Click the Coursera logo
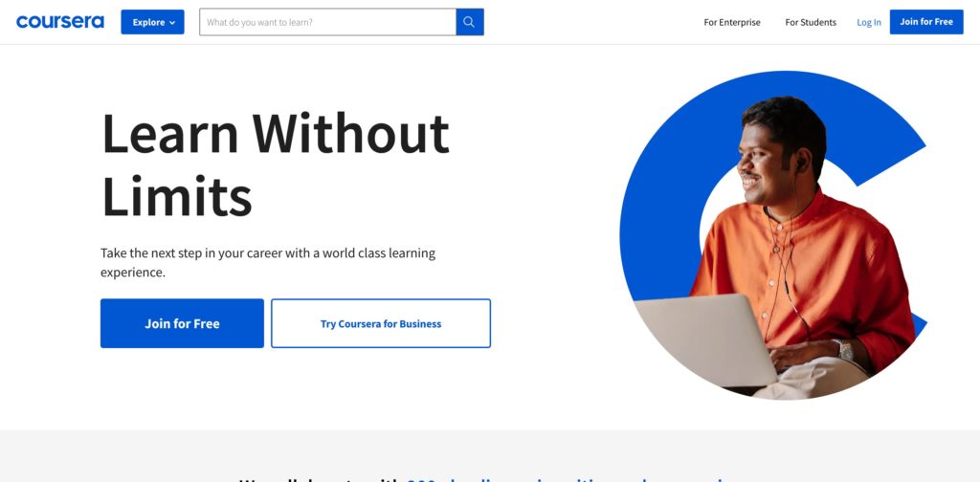The width and height of the screenshot is (980, 482). (x=60, y=22)
